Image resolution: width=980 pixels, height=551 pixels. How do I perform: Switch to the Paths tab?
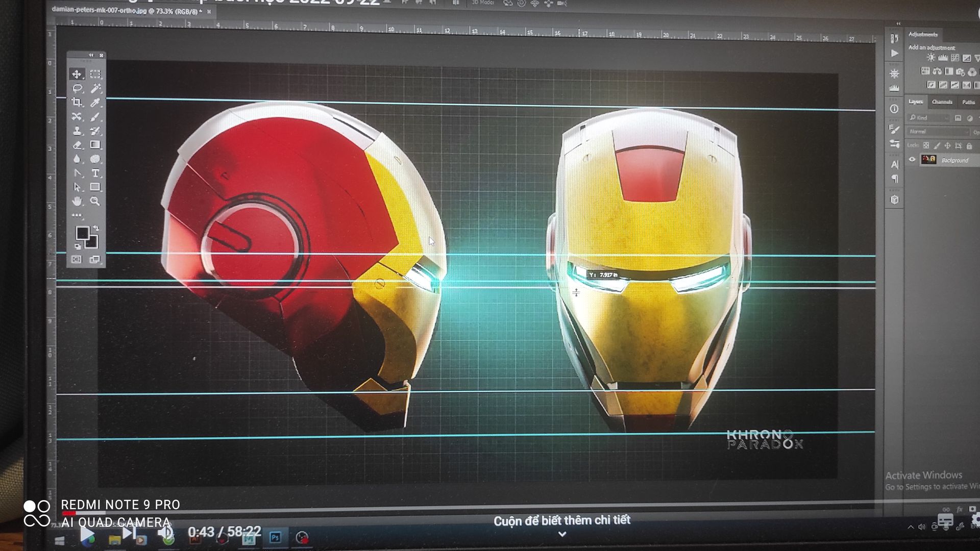(968, 103)
